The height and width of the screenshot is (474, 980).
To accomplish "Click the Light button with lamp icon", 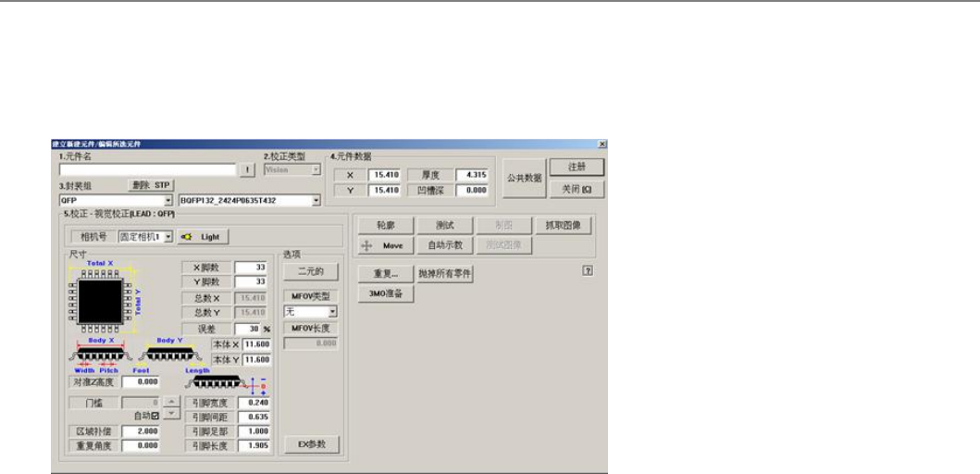I will pyautogui.click(x=203, y=238).
